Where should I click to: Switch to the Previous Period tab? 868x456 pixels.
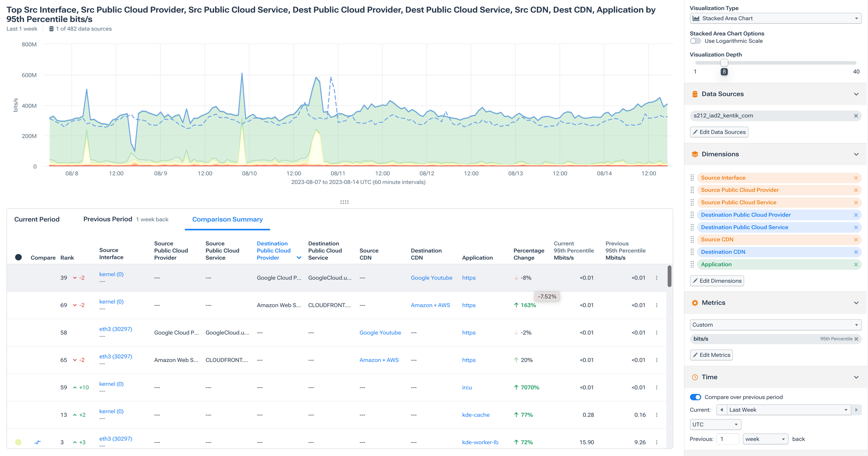pos(108,219)
